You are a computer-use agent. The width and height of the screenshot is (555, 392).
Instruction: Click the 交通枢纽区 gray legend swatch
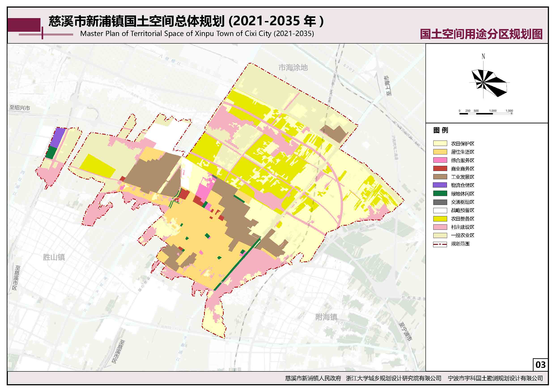click(440, 202)
